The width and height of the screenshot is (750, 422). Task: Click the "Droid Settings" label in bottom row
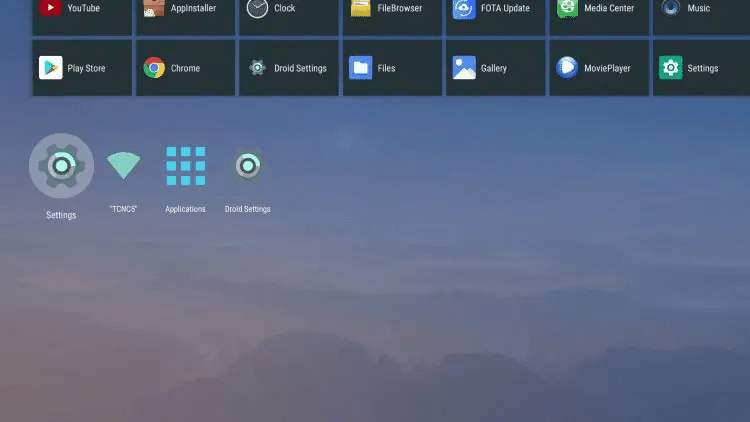coord(248,209)
